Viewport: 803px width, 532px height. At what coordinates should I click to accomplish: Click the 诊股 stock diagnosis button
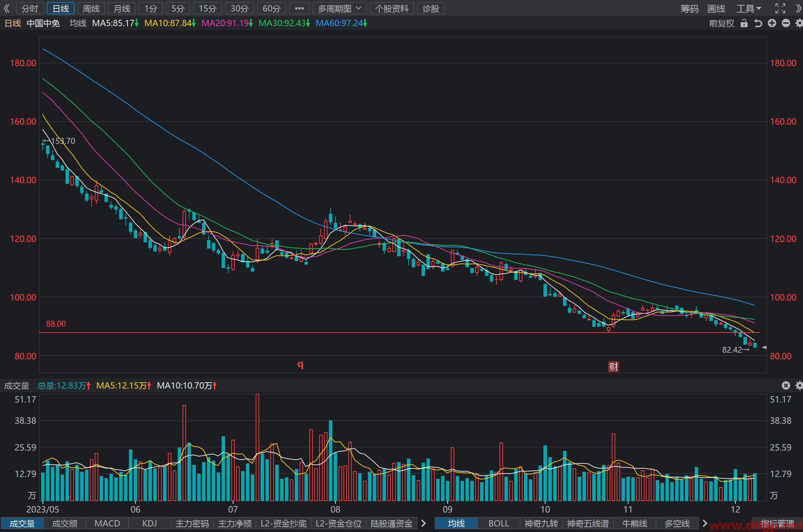pos(431,8)
